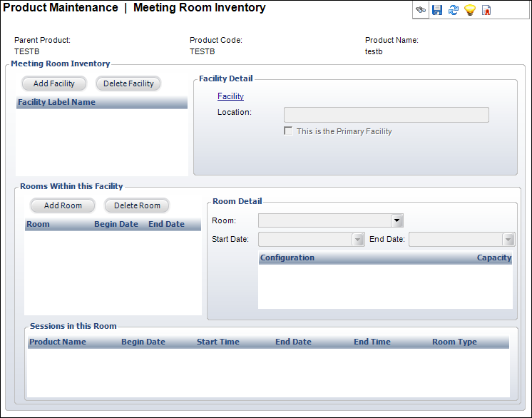Viewport: 532px width, 418px height.
Task: Click the binoculars search icon
Action: click(x=421, y=10)
